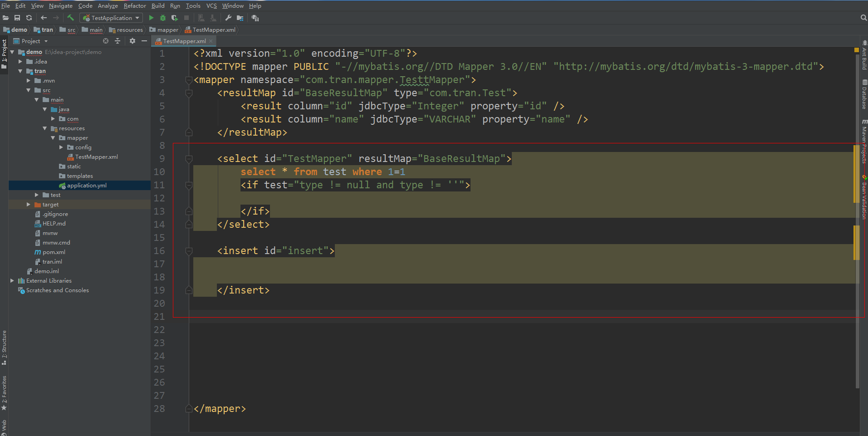Image resolution: width=868 pixels, height=436 pixels.
Task: Click the yellow inspection status indicator
Action: click(x=857, y=50)
